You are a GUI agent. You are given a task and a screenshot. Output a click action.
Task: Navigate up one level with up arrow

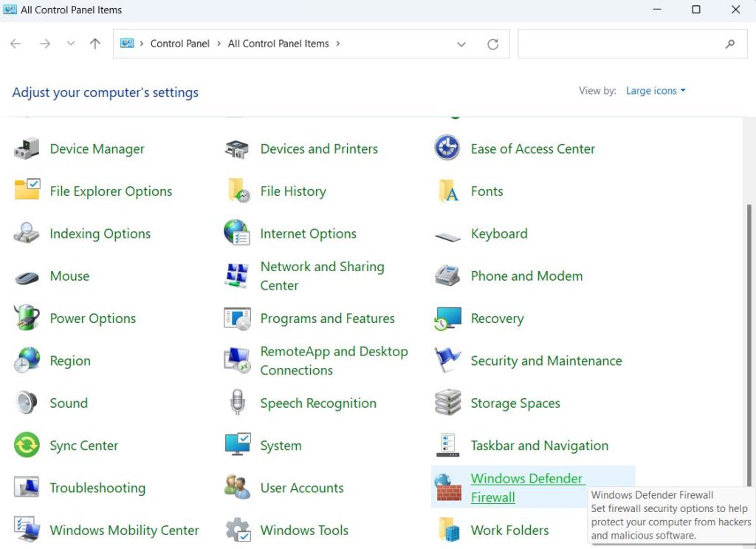95,44
